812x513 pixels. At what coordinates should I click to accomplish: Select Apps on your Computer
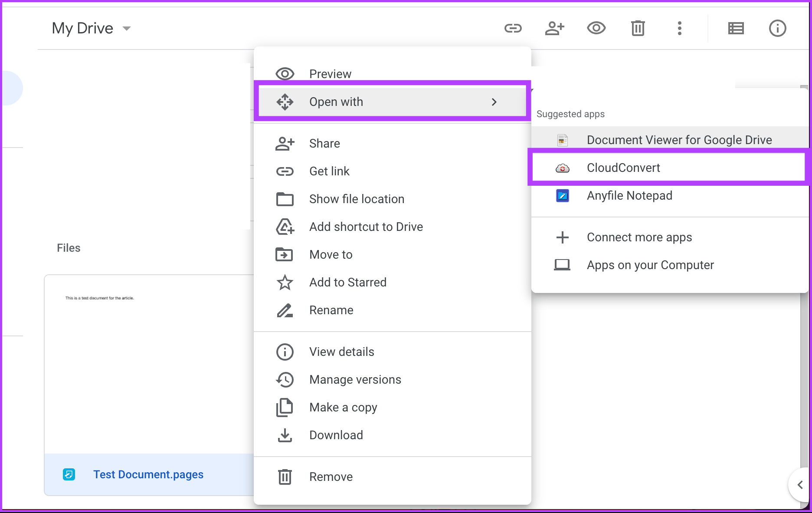click(x=650, y=265)
